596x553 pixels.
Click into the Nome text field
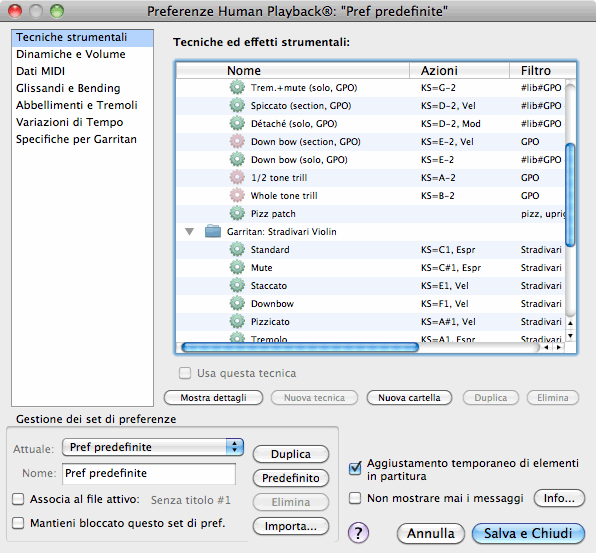tap(149, 474)
